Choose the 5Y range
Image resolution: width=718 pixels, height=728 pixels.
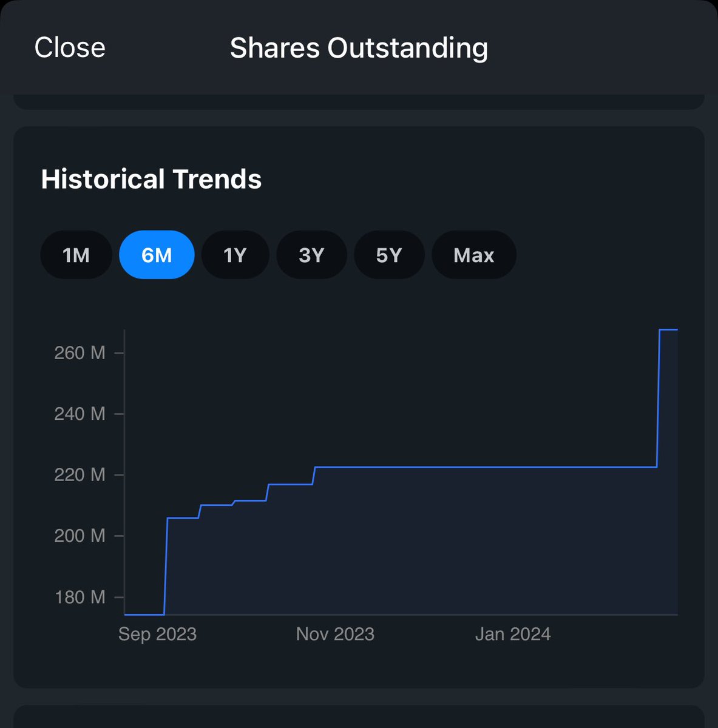pyautogui.click(x=389, y=255)
